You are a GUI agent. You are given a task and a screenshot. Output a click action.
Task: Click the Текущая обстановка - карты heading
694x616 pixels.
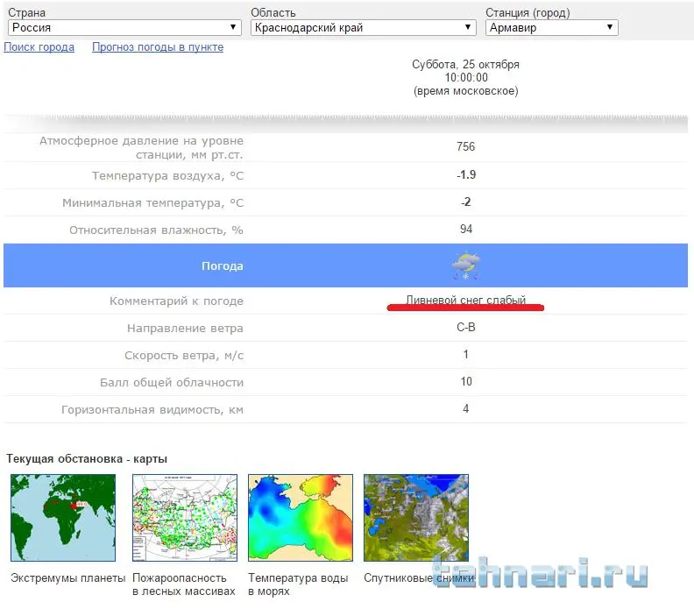coord(87,458)
